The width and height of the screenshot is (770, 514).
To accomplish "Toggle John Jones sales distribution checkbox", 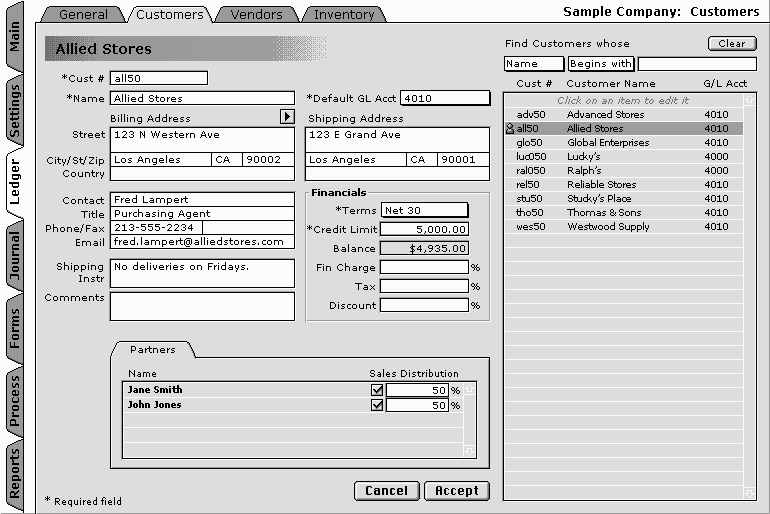I will point(377,405).
